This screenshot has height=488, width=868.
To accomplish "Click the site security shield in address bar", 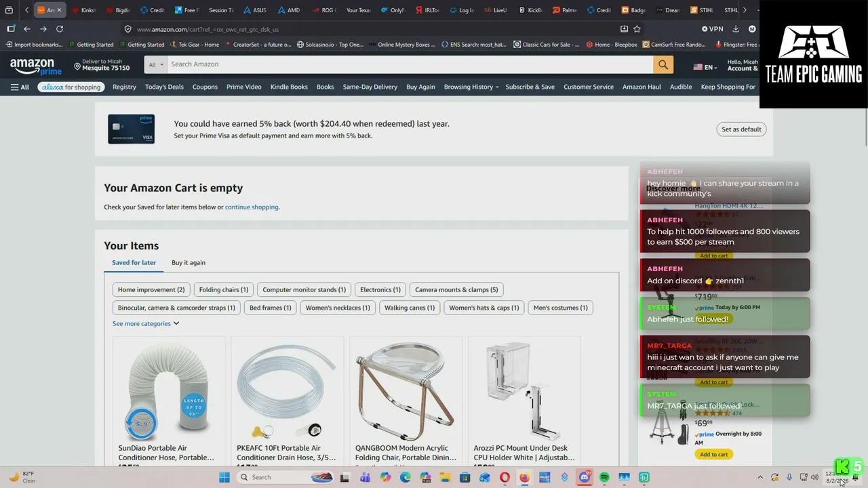I will pyautogui.click(x=127, y=29).
